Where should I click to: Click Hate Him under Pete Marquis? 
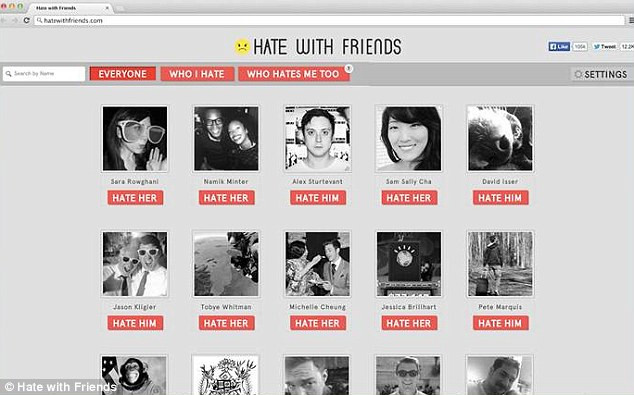[501, 323]
